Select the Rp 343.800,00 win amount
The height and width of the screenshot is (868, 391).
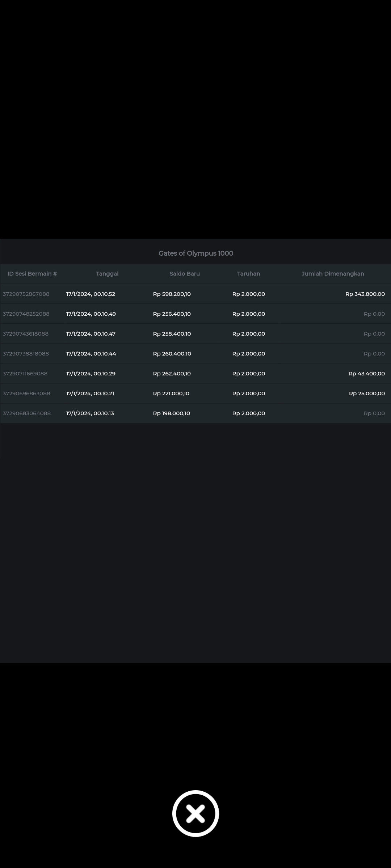pos(365,294)
